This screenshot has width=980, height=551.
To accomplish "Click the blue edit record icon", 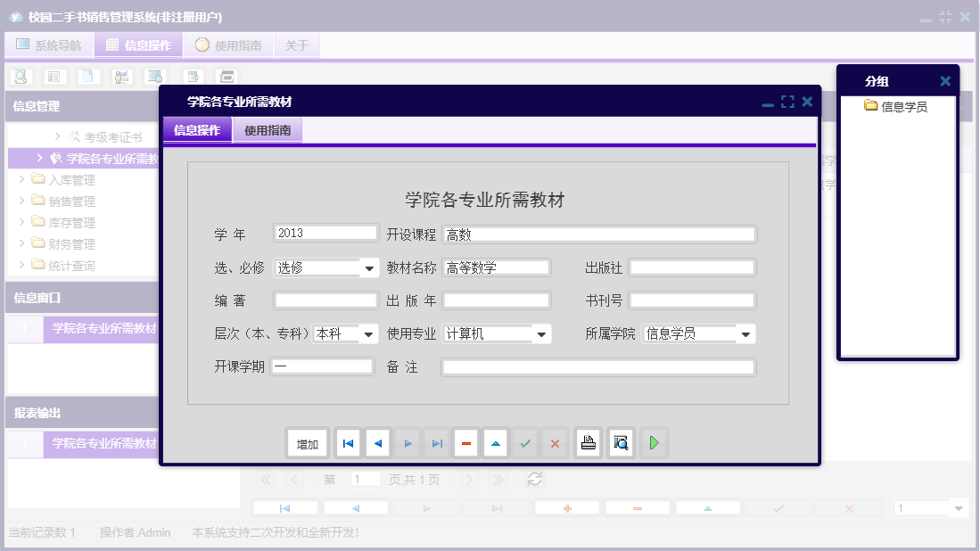I will [496, 442].
